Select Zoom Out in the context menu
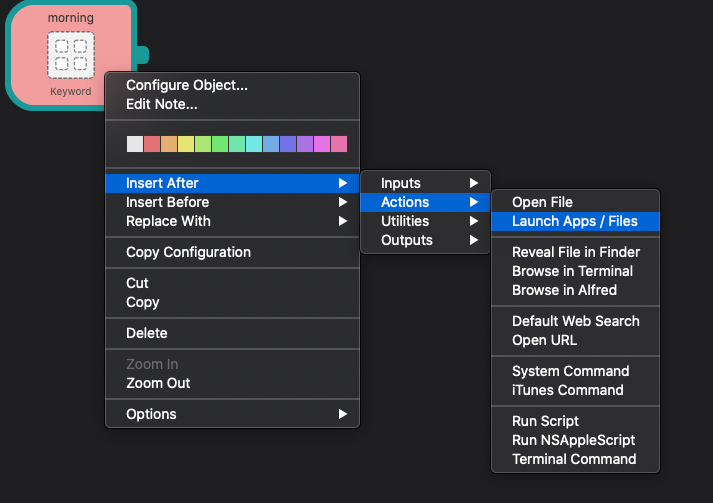The height and width of the screenshot is (503, 713). [x=158, y=383]
